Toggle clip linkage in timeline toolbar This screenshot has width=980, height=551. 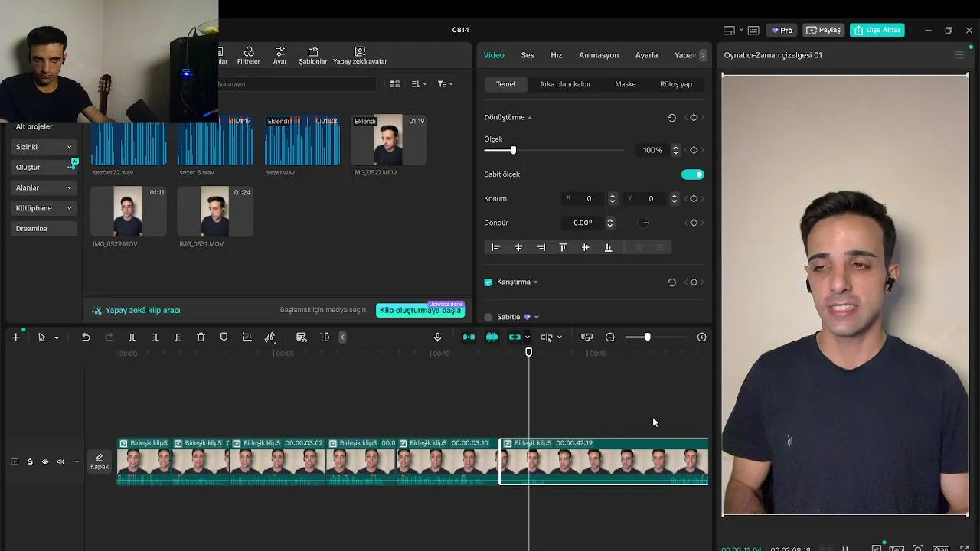coord(514,337)
